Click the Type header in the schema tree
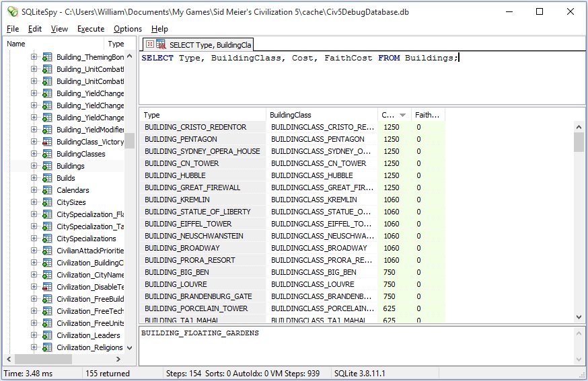 [116, 44]
